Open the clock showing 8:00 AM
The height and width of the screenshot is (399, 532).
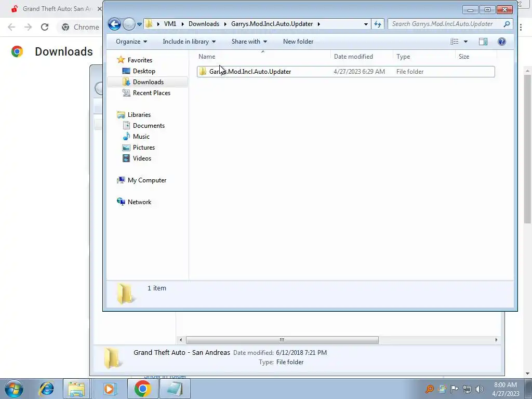[x=506, y=389]
